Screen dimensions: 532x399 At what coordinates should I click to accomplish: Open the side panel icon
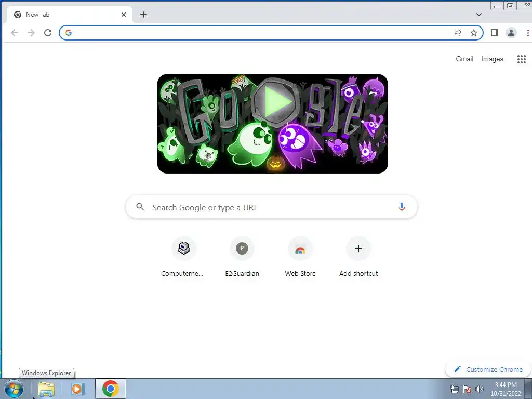tap(495, 33)
